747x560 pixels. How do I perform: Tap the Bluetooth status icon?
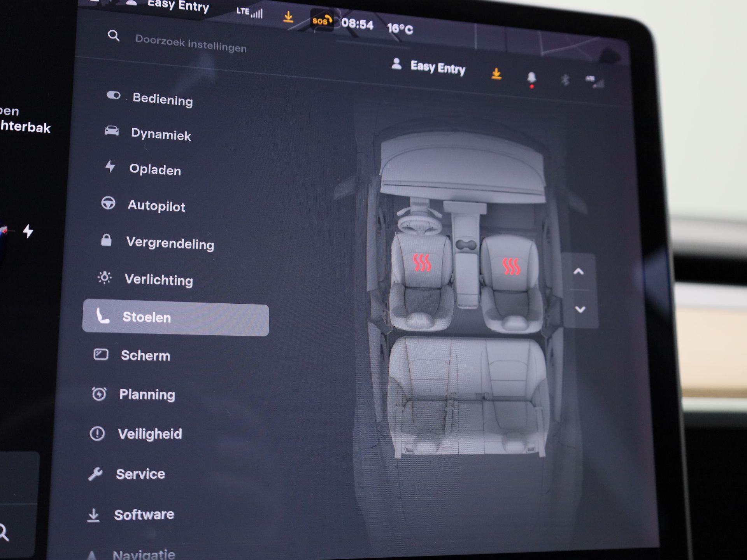click(565, 80)
